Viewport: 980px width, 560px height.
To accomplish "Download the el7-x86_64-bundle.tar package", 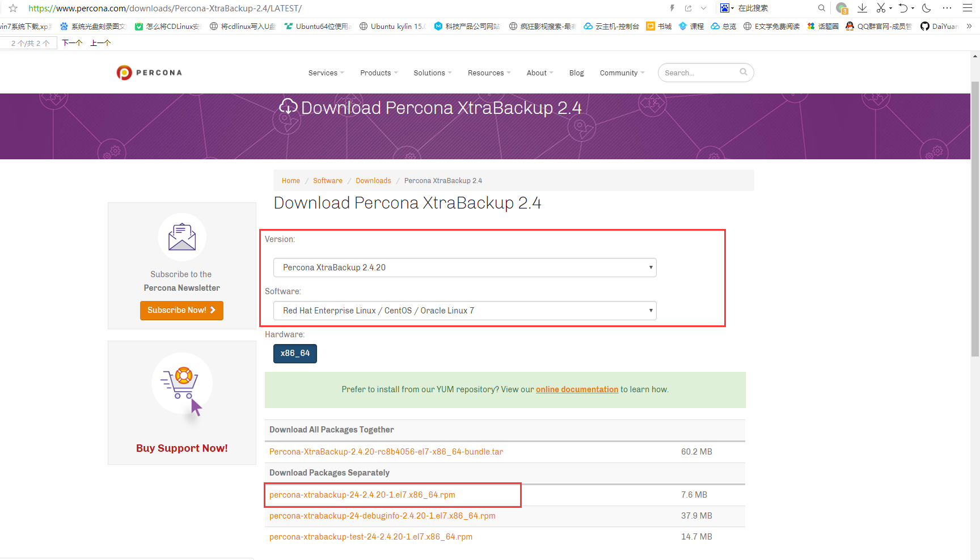I will coord(386,452).
